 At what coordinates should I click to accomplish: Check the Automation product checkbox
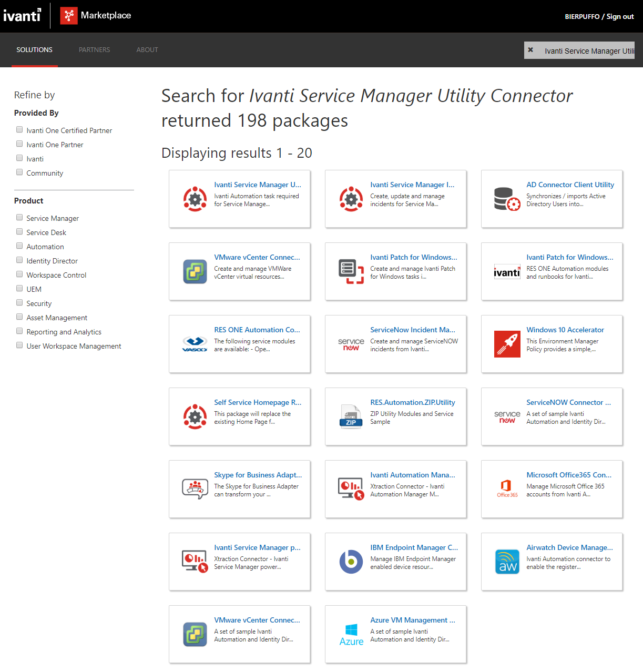point(19,246)
